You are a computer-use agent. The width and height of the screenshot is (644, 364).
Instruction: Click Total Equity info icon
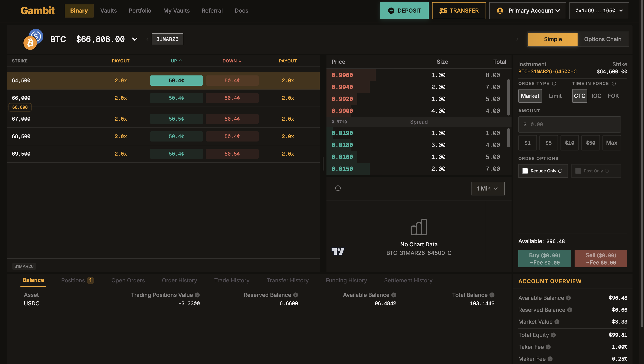coord(553,335)
